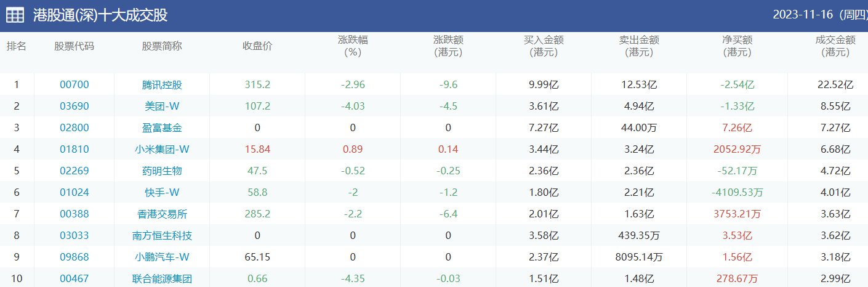Open stock code 01024 link

pos(74,192)
